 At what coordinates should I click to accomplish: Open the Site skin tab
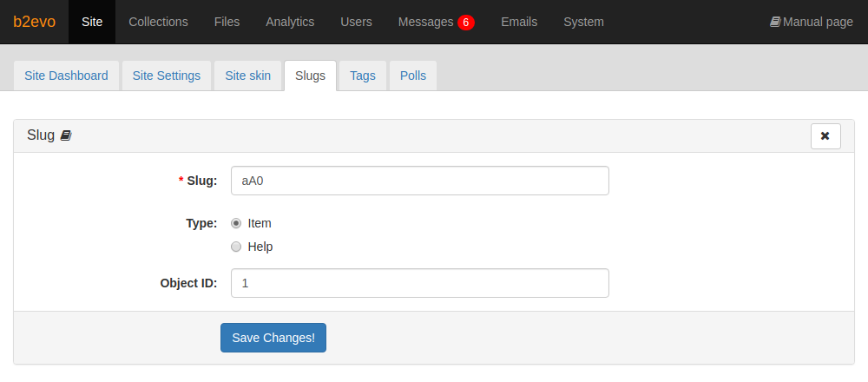coord(247,76)
